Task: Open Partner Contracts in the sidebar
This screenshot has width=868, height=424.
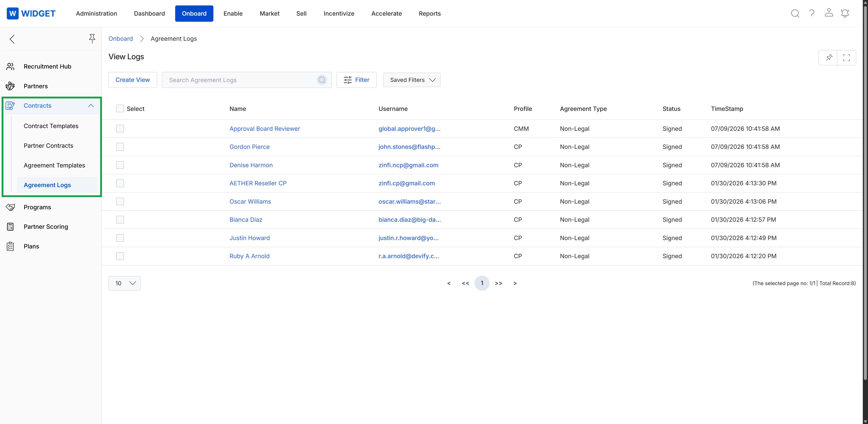Action: [x=48, y=146]
